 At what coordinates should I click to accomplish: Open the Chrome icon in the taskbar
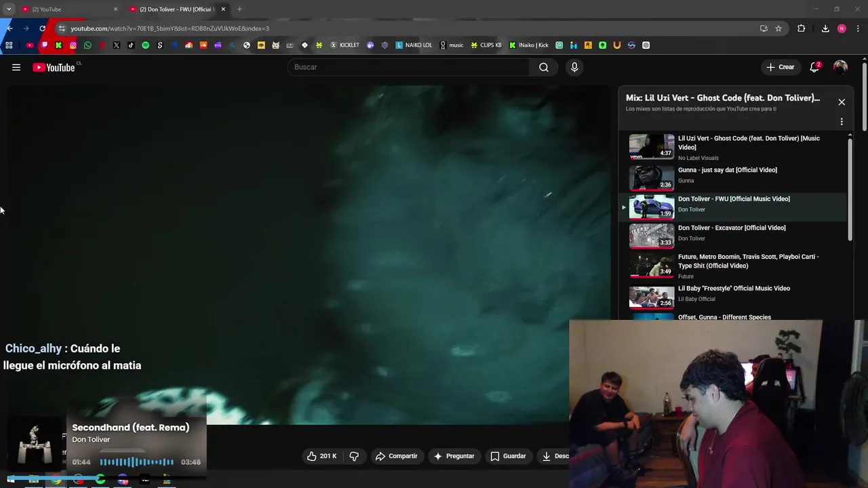pos(56,480)
